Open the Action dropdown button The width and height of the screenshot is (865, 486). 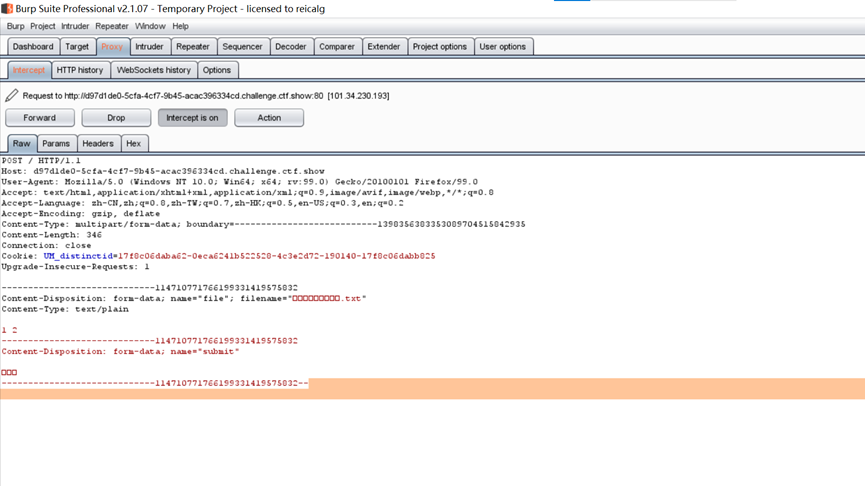pos(269,118)
